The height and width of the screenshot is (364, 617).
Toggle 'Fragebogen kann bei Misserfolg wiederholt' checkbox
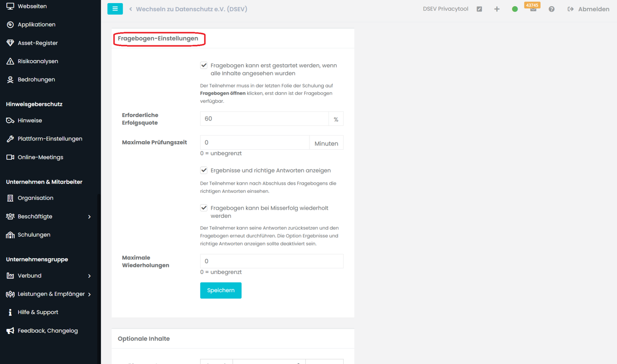[204, 208]
